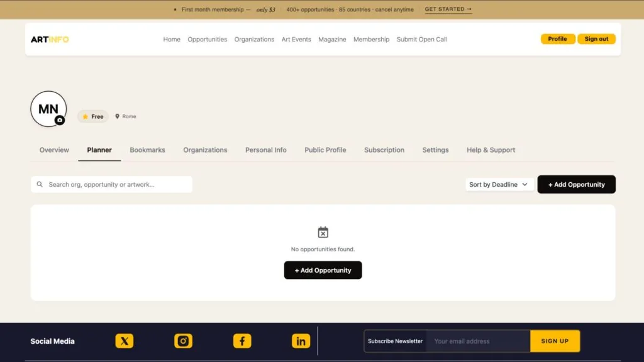Screen dimensions: 644x362
Task: Click the Free membership badge
Action: click(x=93, y=116)
